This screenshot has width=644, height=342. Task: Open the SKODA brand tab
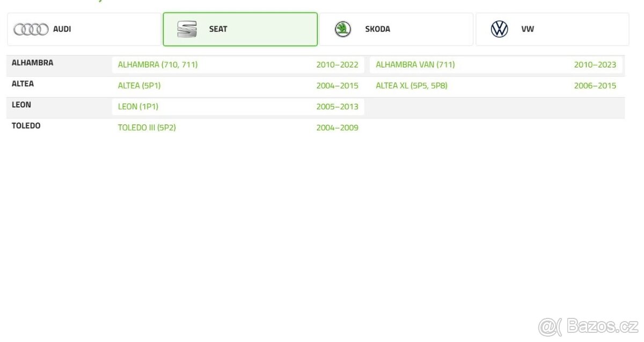coord(396,29)
